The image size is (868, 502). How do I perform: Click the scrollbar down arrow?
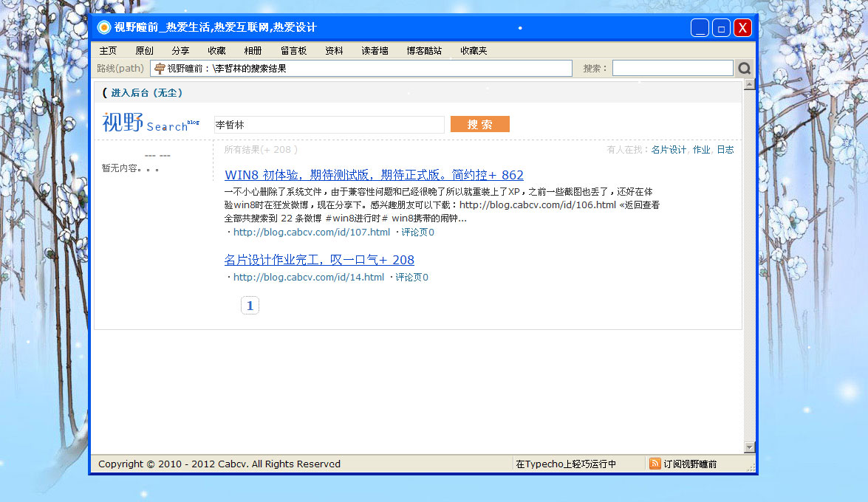[749, 446]
